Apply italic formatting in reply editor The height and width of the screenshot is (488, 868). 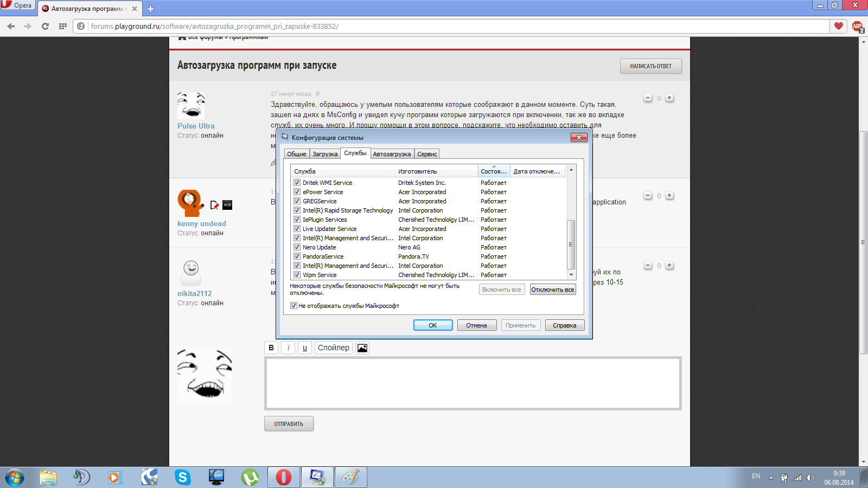pyautogui.click(x=288, y=348)
